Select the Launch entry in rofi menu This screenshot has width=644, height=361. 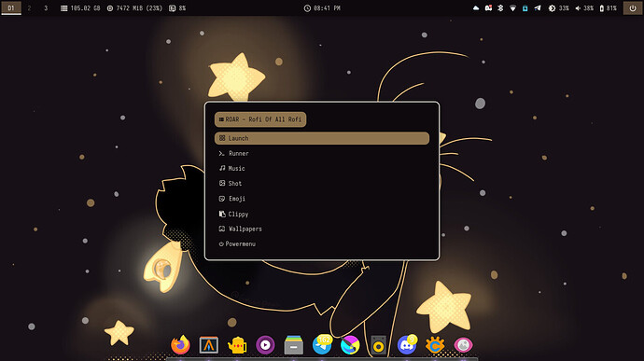(322, 138)
